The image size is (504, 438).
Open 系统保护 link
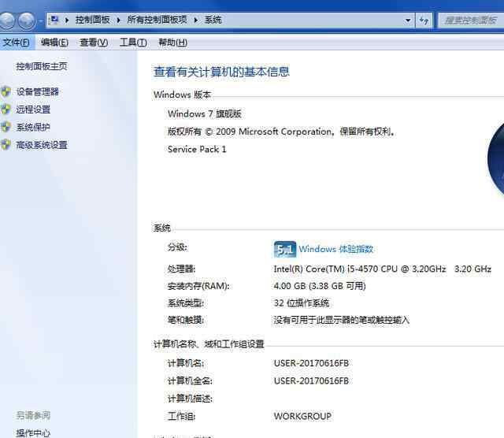[x=33, y=127]
